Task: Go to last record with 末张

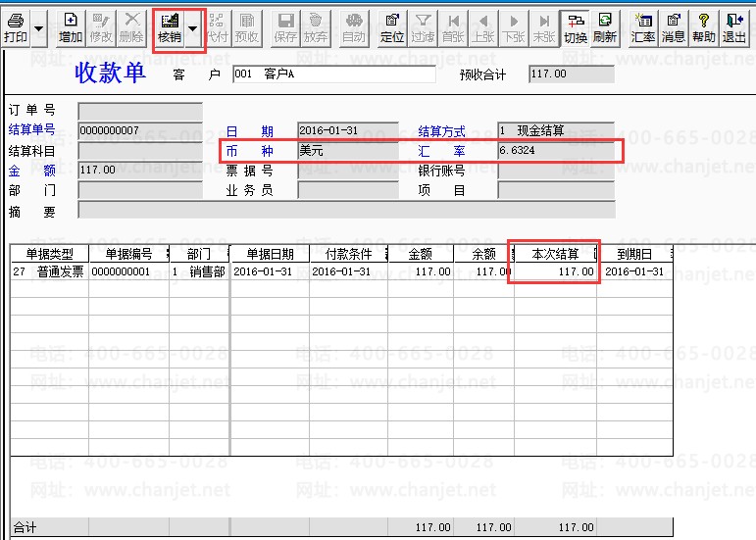Action: [544, 28]
